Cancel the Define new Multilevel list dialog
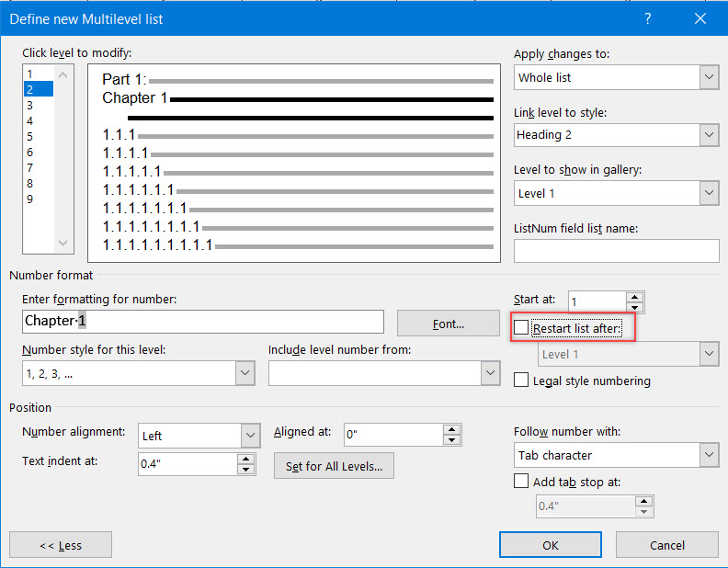The image size is (728, 568). (x=667, y=545)
